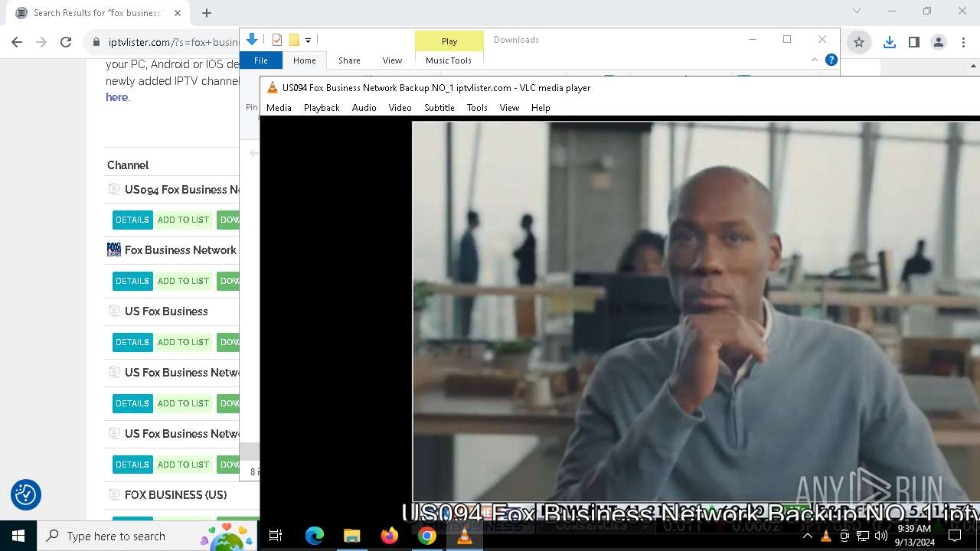Viewport: 980px width, 551px height.
Task: Open VLC View menu
Action: coord(509,108)
